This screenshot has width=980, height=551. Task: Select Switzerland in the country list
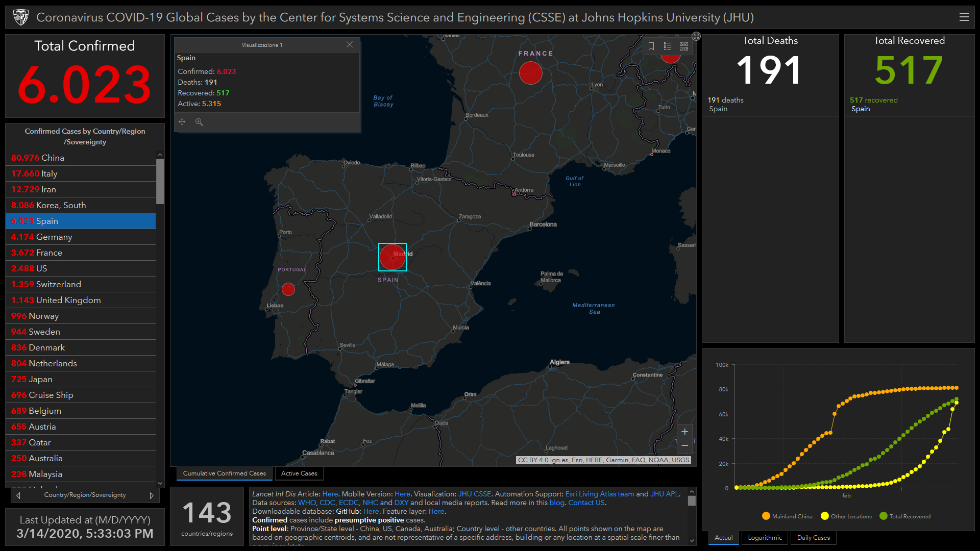click(81, 284)
